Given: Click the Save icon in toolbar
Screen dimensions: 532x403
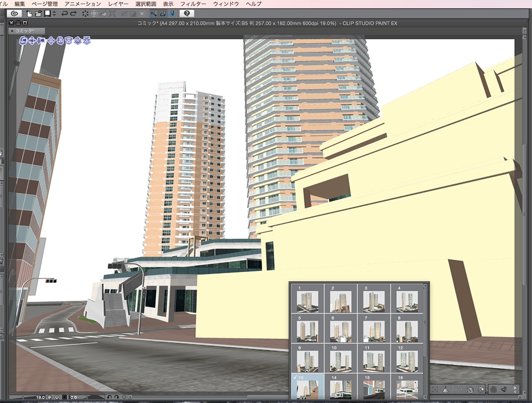Looking at the screenshot, I should (47, 14).
